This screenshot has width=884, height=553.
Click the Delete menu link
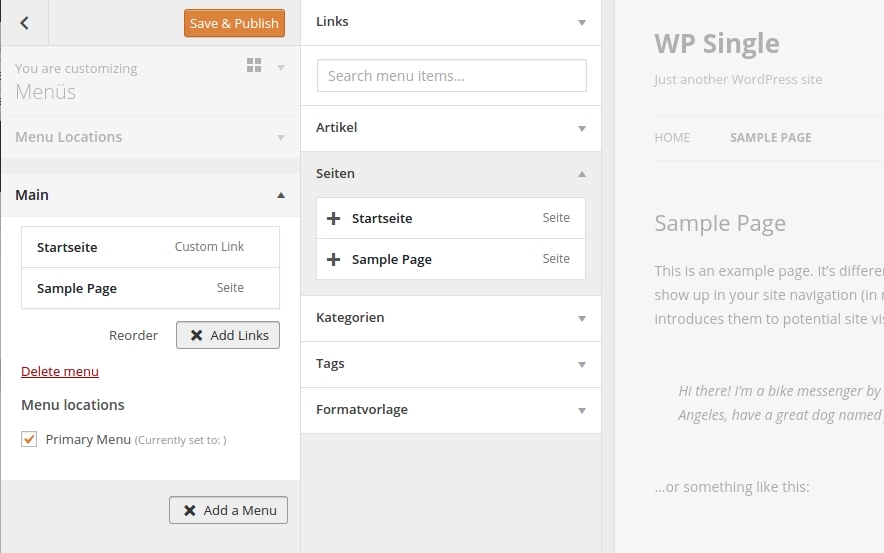(x=60, y=371)
